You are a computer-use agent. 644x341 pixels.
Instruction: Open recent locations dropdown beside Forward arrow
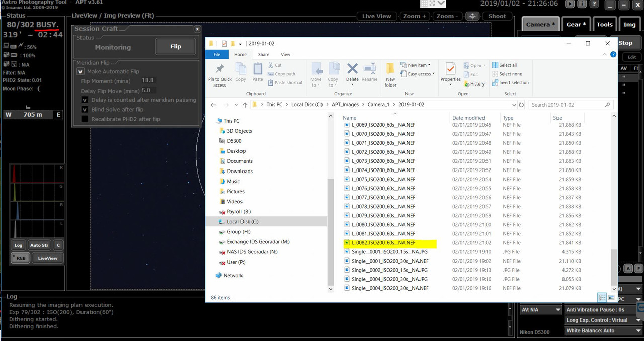236,105
